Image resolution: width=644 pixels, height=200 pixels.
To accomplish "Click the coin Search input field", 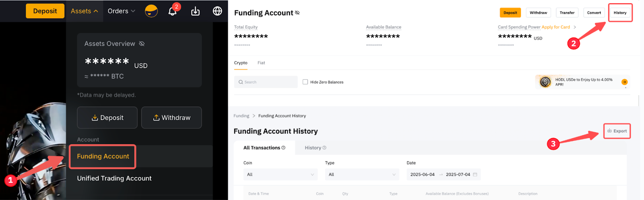I will 266,82.
